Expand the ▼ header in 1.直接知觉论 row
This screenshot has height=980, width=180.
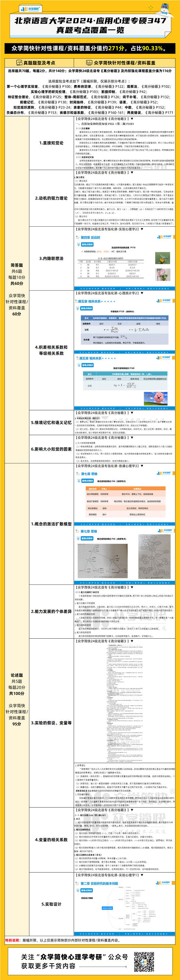pyautogui.click(x=132, y=119)
